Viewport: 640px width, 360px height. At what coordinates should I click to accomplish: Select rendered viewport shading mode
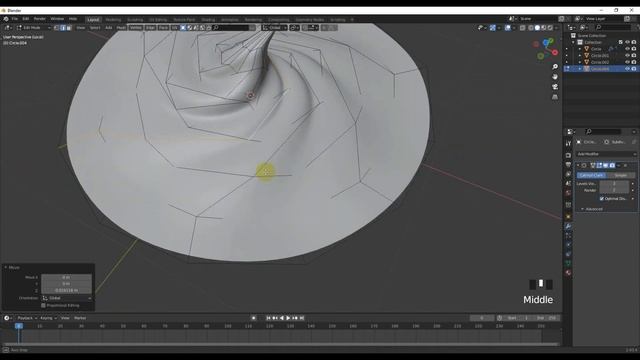point(550,28)
